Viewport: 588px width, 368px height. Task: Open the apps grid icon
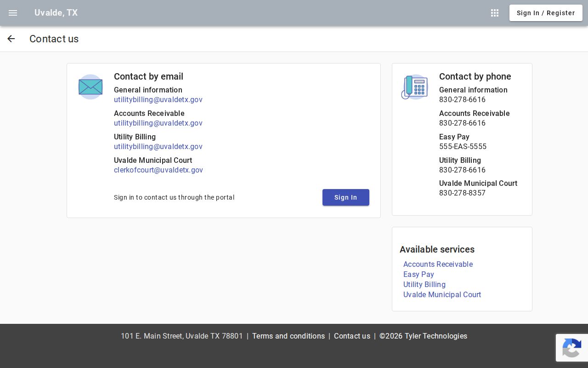[495, 13]
